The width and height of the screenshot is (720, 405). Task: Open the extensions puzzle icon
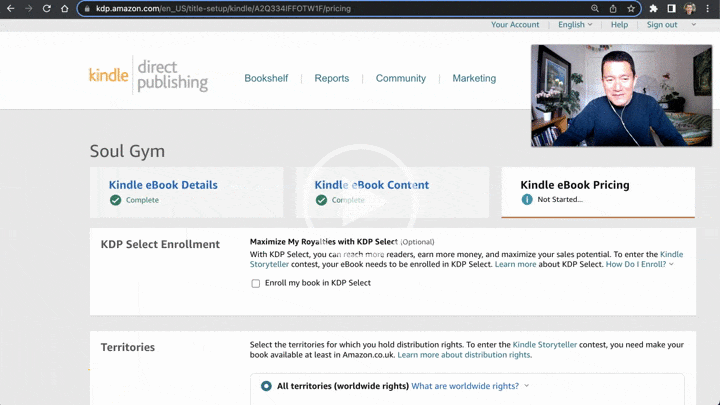pyautogui.click(x=653, y=8)
